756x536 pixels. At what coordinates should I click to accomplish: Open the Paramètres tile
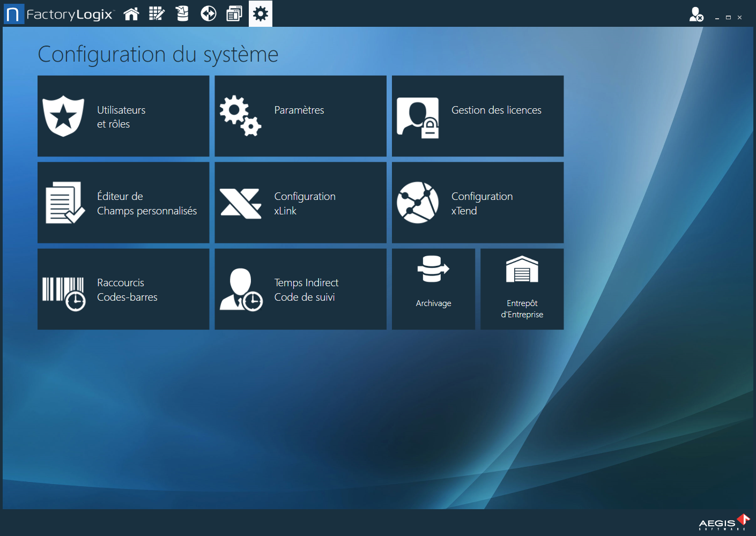(x=300, y=116)
